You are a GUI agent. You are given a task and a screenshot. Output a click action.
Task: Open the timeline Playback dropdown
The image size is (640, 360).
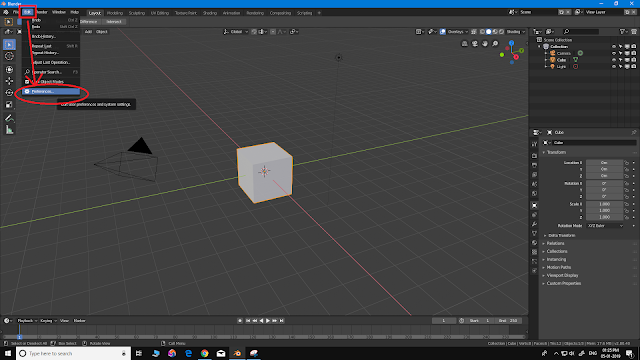27,321
